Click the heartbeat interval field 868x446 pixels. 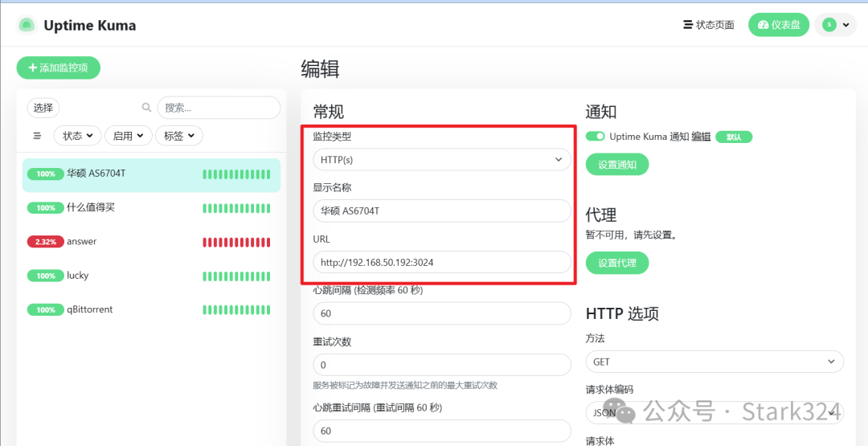[442, 313]
